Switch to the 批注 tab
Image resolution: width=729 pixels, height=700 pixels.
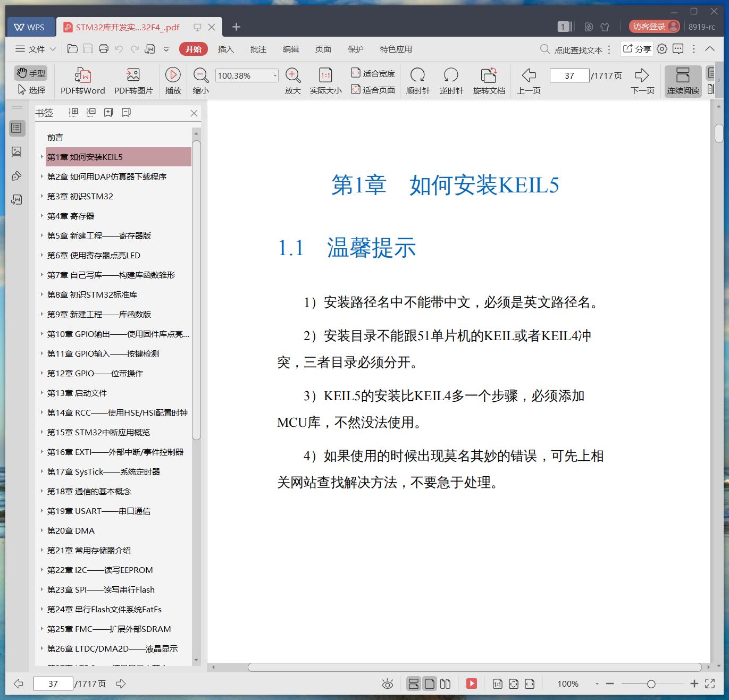[x=258, y=49]
